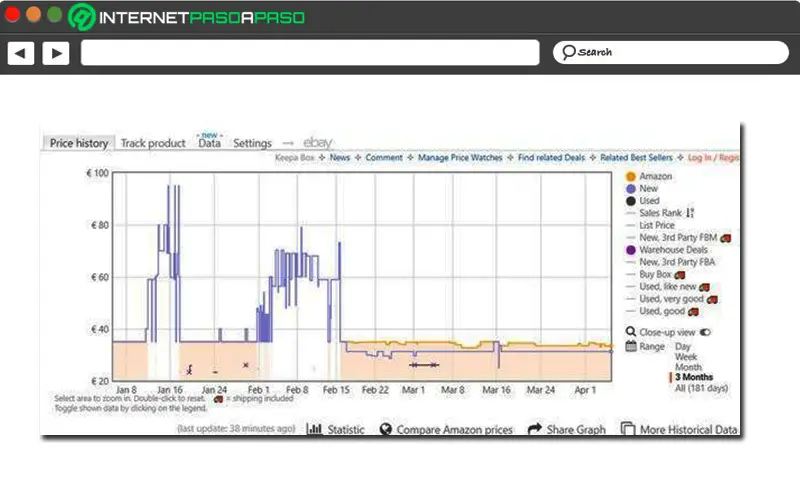Click the browser address bar field

tap(310, 53)
